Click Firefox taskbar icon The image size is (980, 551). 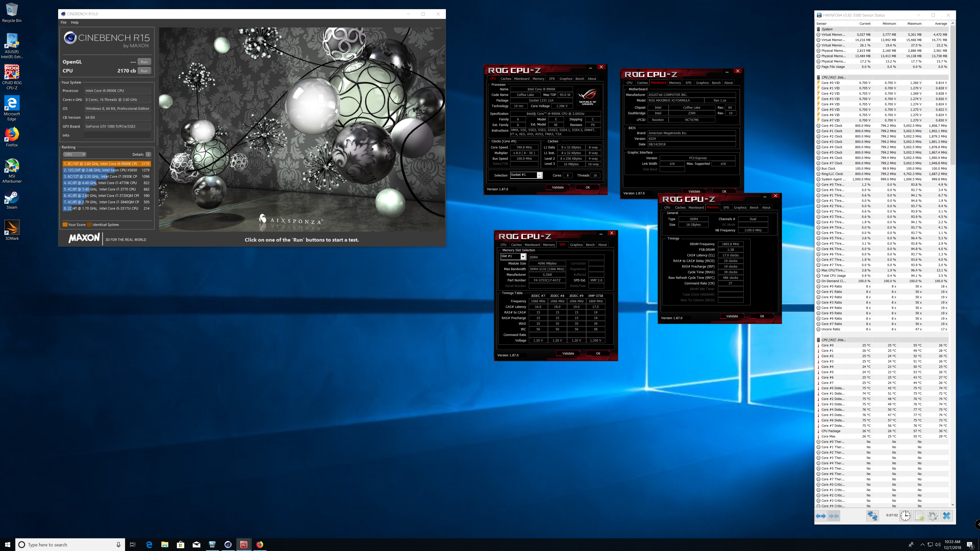point(260,545)
